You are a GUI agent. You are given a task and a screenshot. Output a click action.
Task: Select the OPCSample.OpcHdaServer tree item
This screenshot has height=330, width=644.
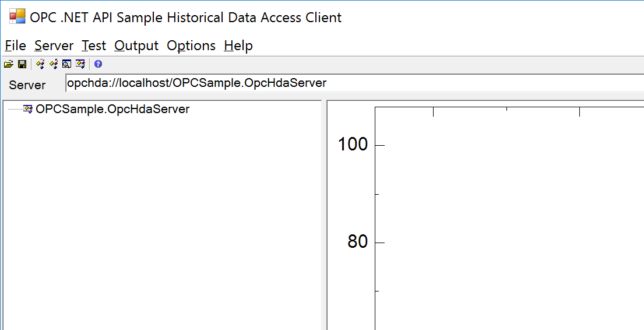click(x=112, y=109)
